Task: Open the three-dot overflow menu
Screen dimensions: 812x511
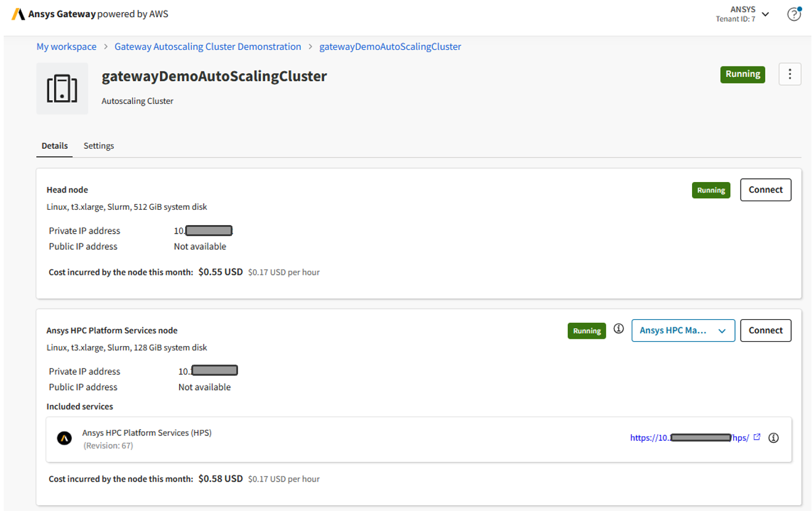Action: [x=790, y=74]
